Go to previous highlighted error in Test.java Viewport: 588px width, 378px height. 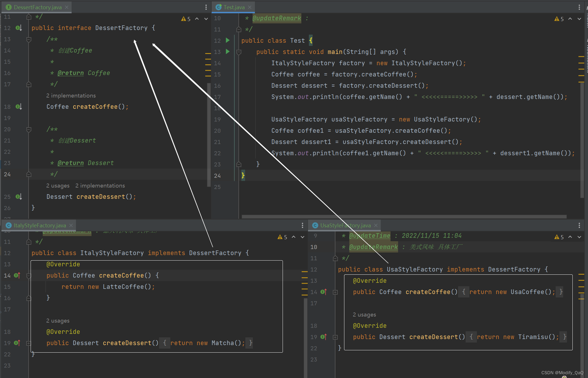point(570,19)
